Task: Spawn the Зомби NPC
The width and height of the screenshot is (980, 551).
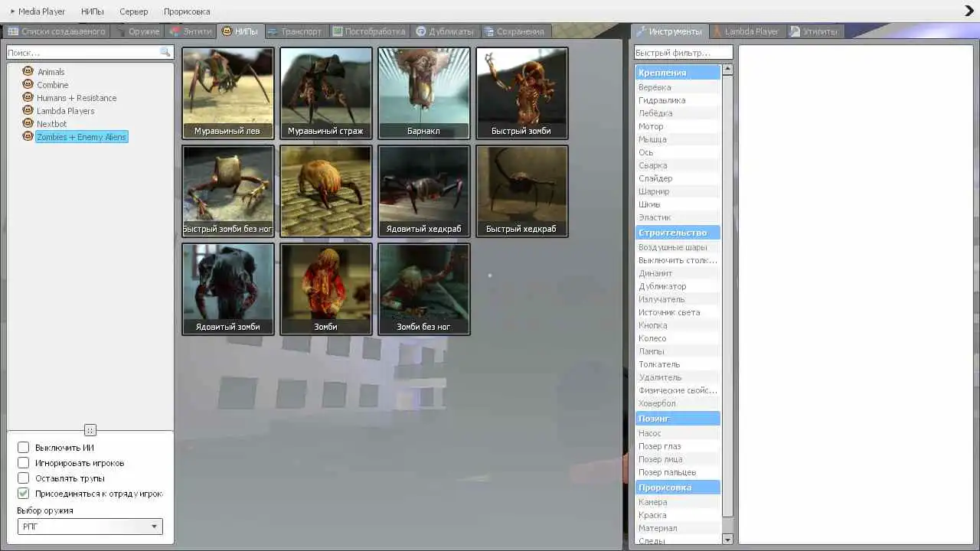Action: tap(325, 289)
